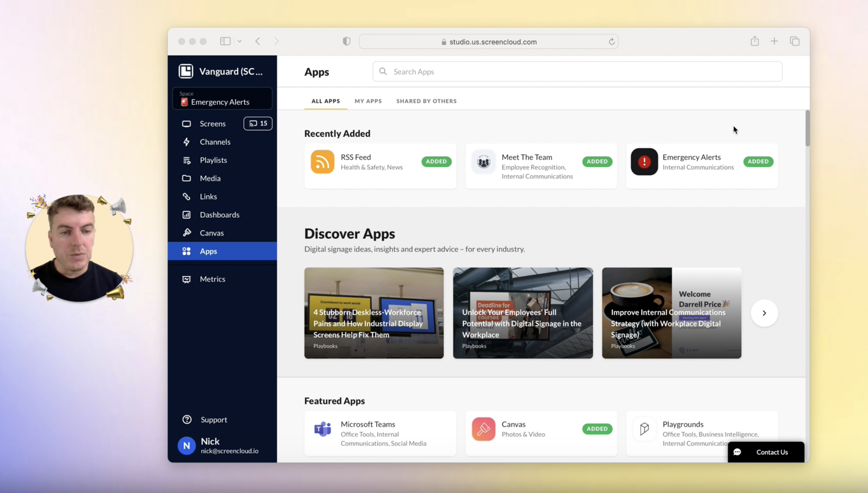
Task: Click the Contact Us button
Action: [x=766, y=452]
